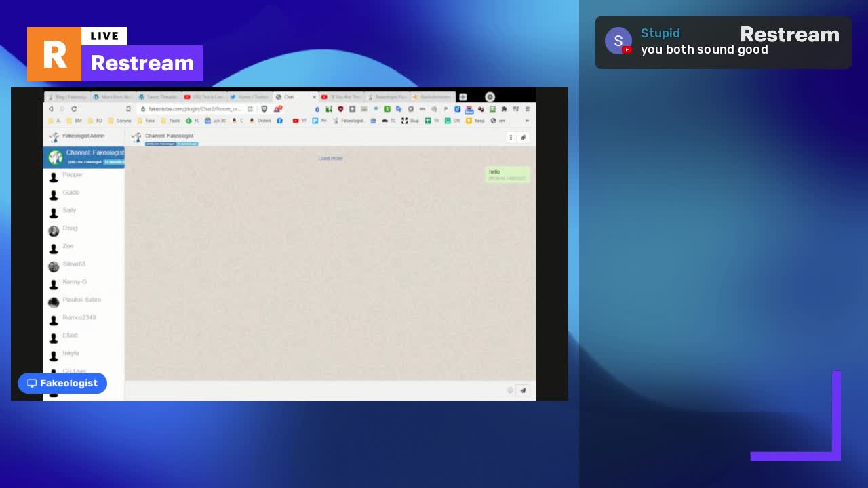Click the paperclip attachment icon

[523, 138]
